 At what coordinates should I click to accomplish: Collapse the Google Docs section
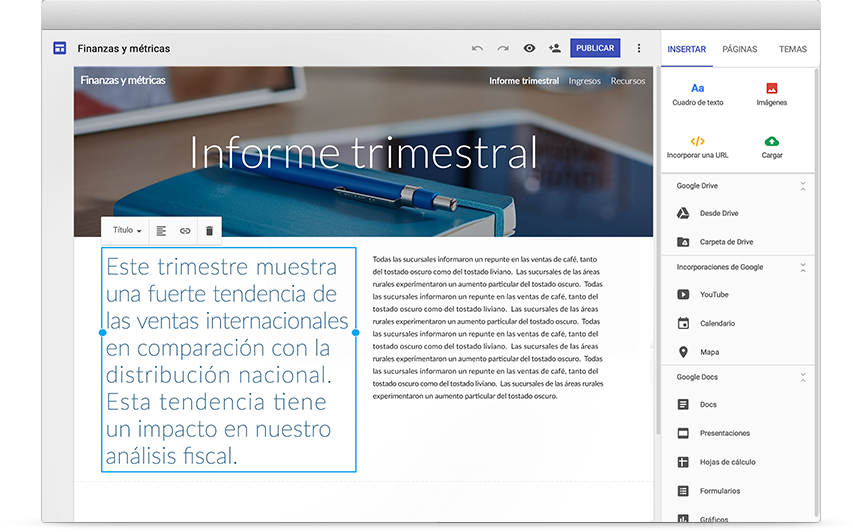pos(802,378)
